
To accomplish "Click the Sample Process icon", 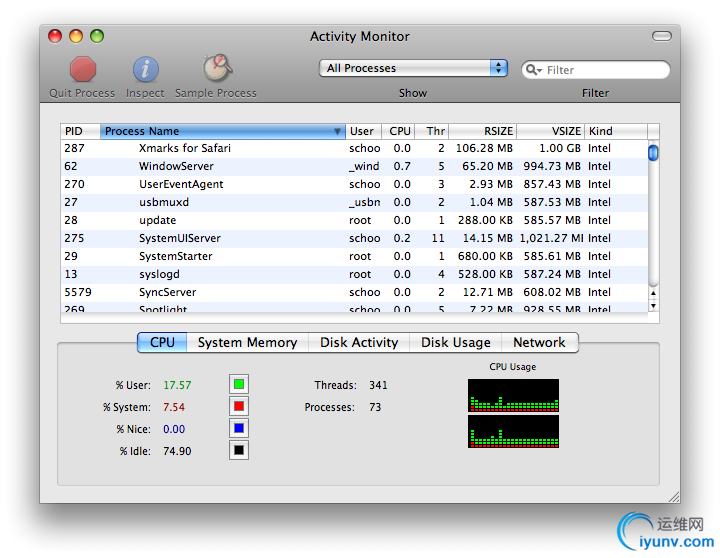I will pos(216,68).
